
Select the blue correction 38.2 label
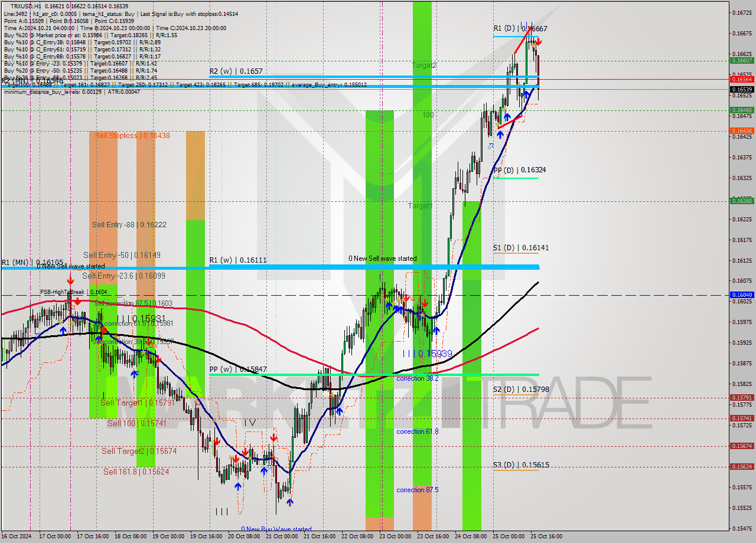(x=417, y=378)
